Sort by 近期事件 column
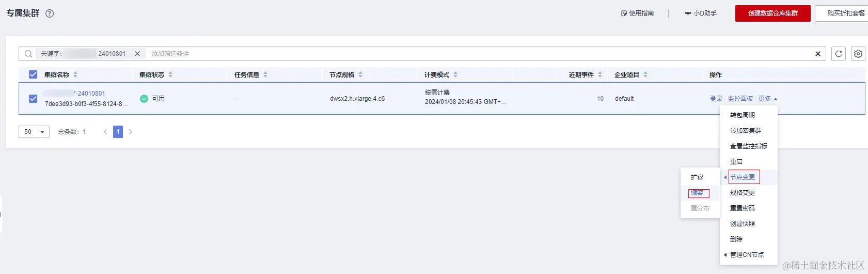868x274 pixels. 600,74
